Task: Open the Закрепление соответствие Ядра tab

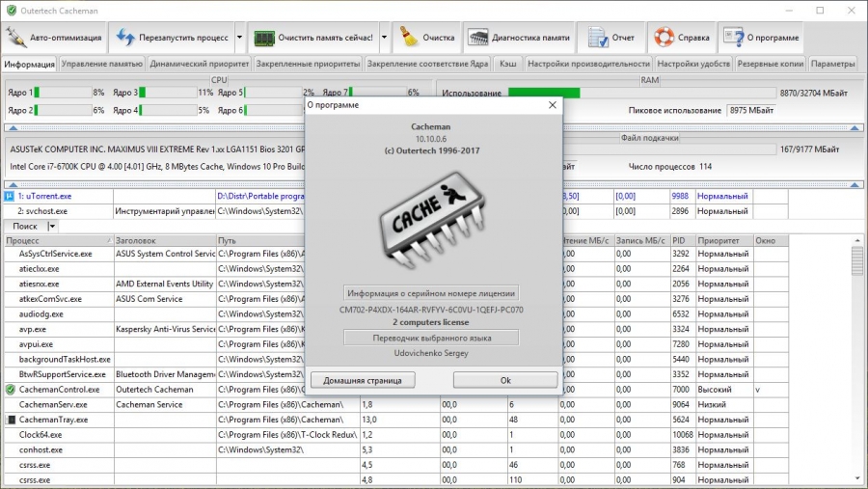Action: tap(427, 64)
